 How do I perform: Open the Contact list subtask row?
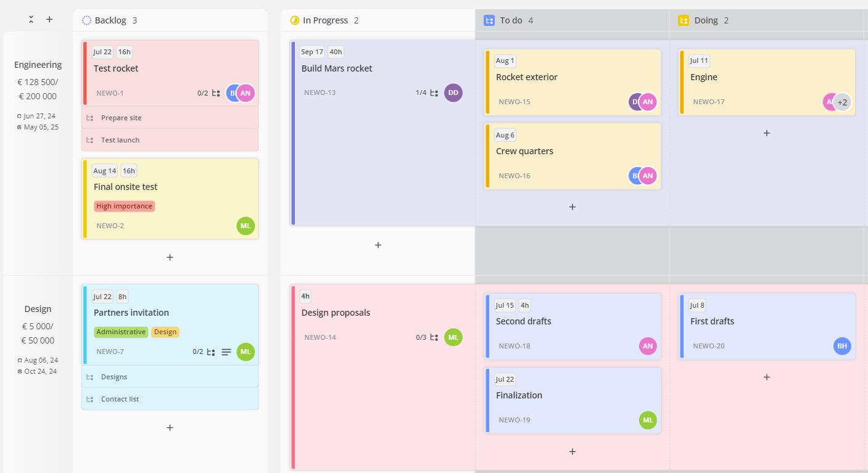click(170, 399)
